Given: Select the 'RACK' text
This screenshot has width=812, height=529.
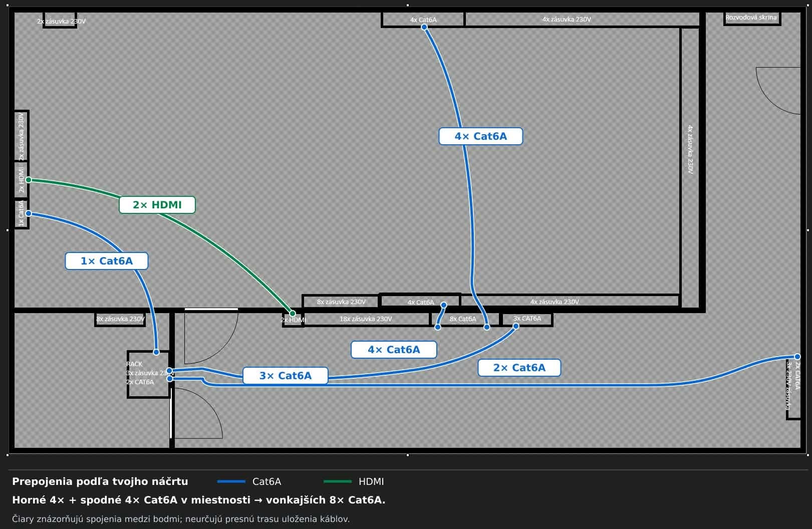Looking at the screenshot, I should pyautogui.click(x=134, y=364).
